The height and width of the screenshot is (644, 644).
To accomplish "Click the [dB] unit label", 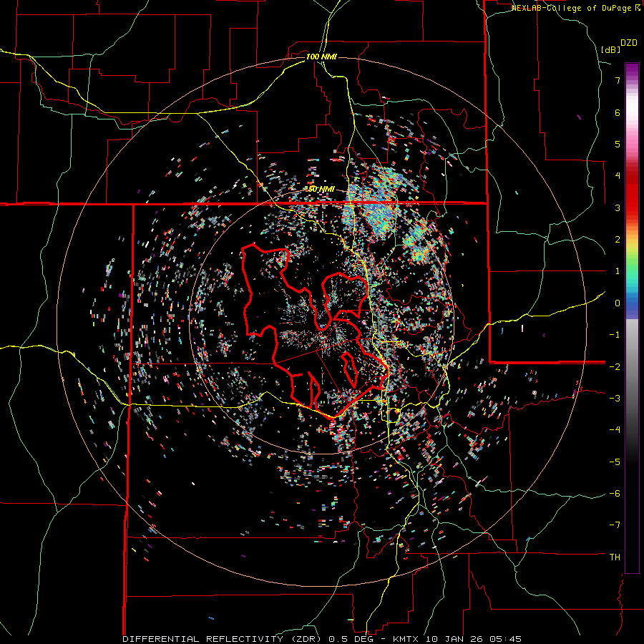I will (x=611, y=49).
